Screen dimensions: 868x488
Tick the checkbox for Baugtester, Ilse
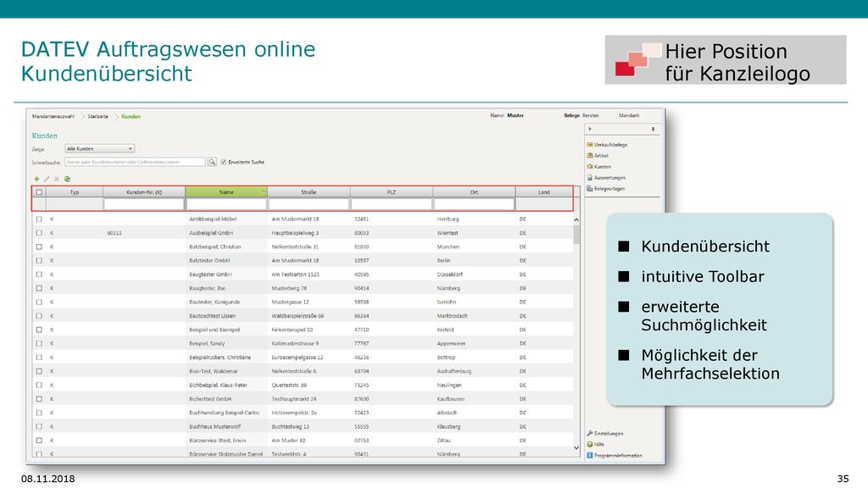coord(39,288)
